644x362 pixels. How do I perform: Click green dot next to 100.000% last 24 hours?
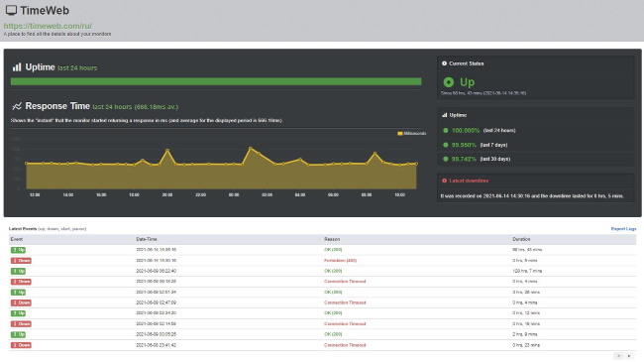point(446,130)
